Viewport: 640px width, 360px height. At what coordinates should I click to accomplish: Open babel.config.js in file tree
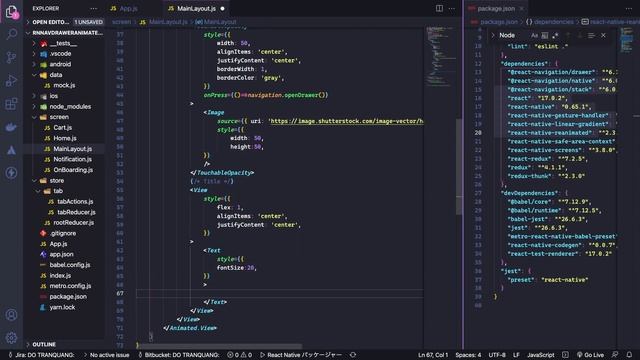click(x=69, y=265)
